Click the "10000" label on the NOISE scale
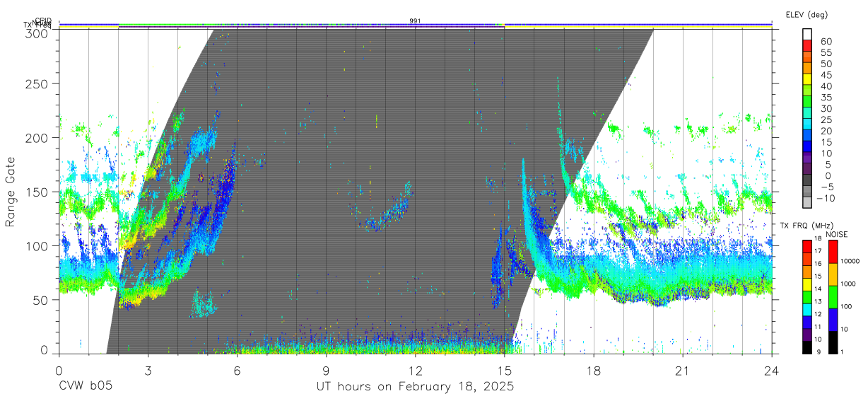The height and width of the screenshot is (401, 868). (x=852, y=261)
